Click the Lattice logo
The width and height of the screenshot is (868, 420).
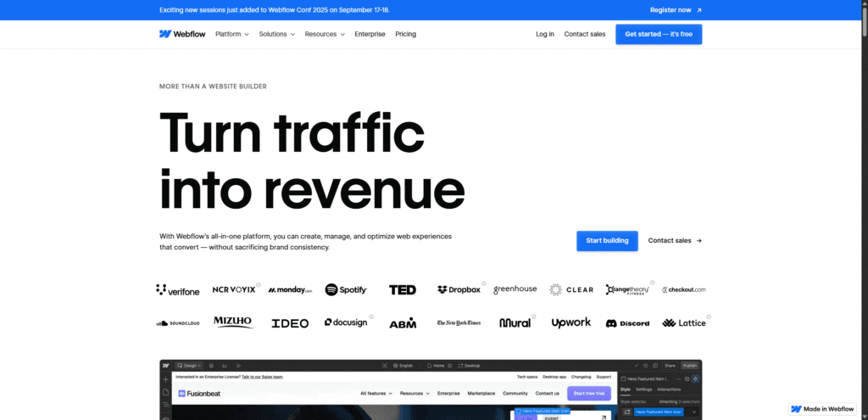click(x=683, y=323)
